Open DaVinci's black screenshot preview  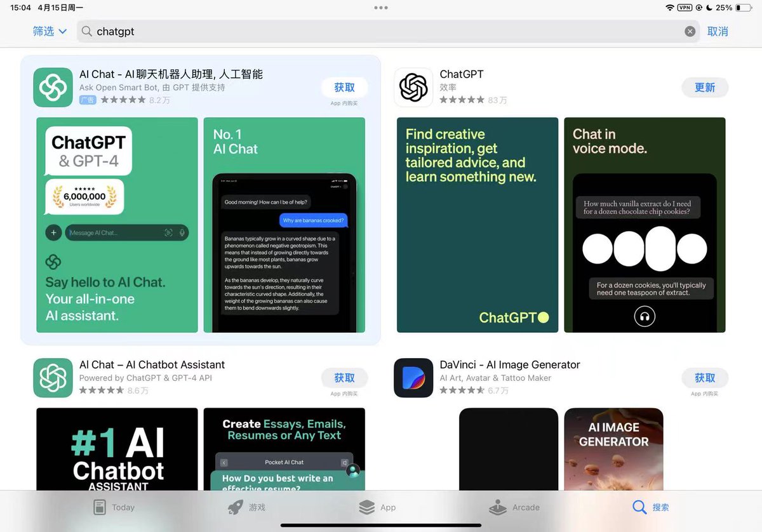[509, 449]
